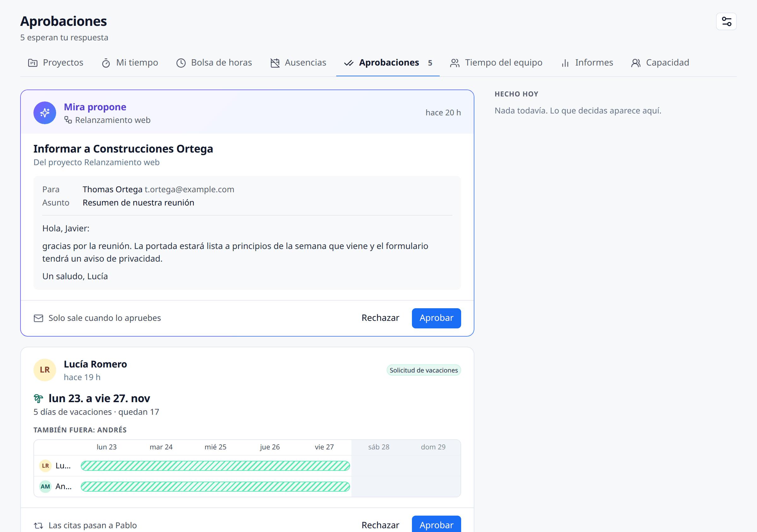Reject the Construcciones Ortega email proposal
Image resolution: width=757 pixels, height=532 pixels.
(x=380, y=318)
